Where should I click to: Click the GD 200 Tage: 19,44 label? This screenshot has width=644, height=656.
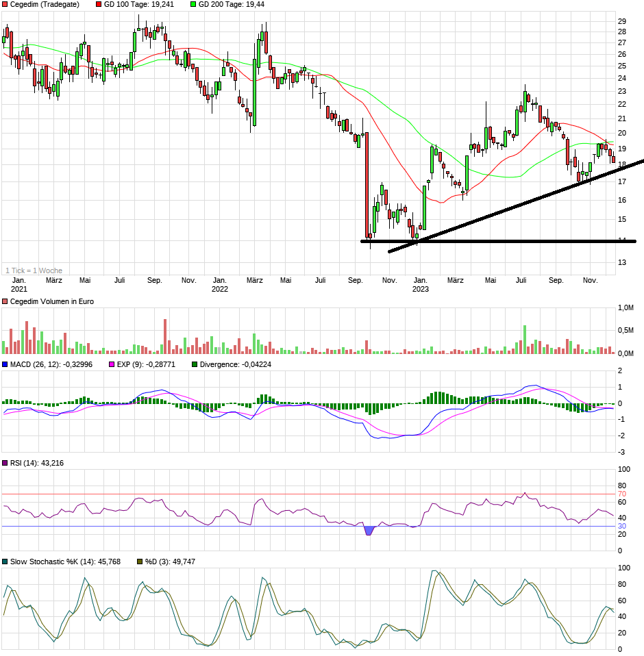click(232, 4)
